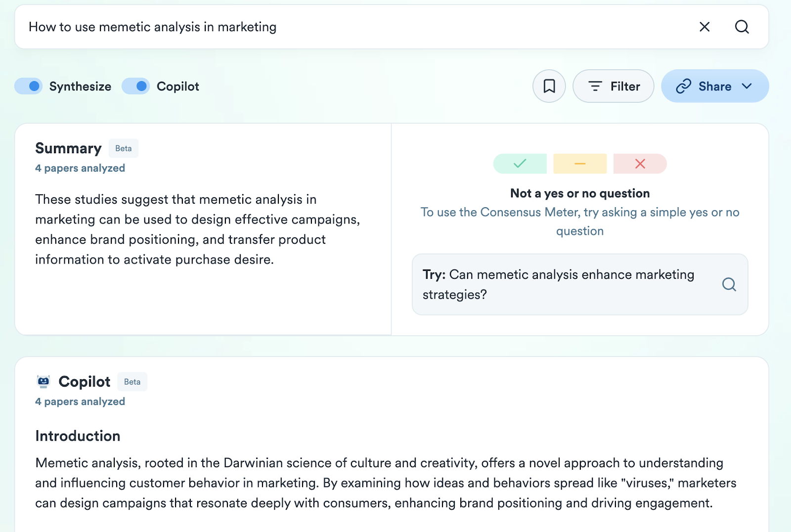
Task: Expand the Share dropdown chevron
Action: click(x=747, y=86)
